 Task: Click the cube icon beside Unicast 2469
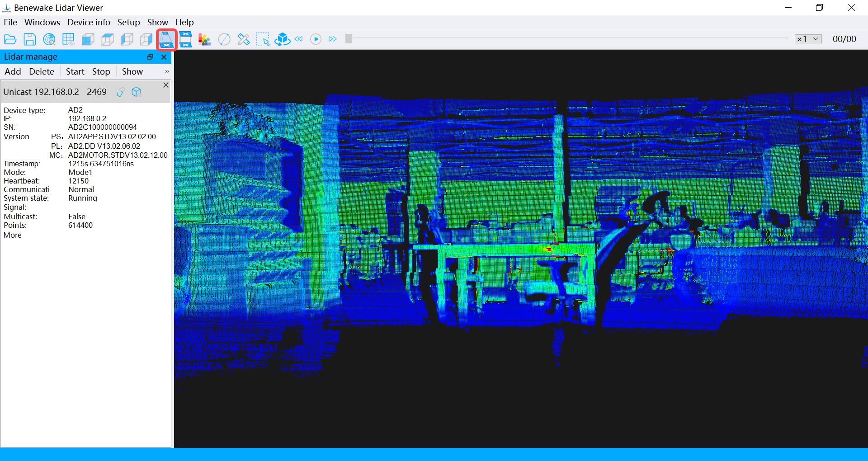(x=136, y=92)
